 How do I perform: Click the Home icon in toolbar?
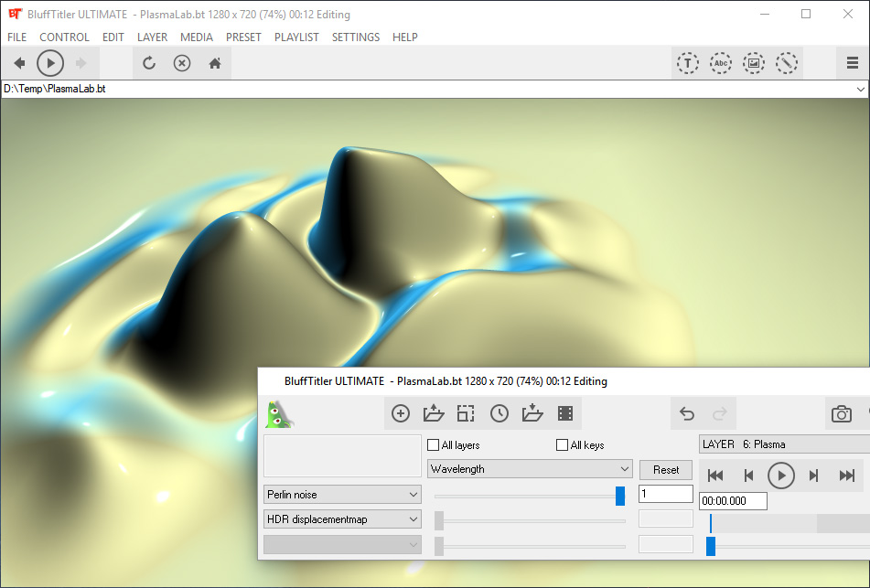[x=215, y=63]
